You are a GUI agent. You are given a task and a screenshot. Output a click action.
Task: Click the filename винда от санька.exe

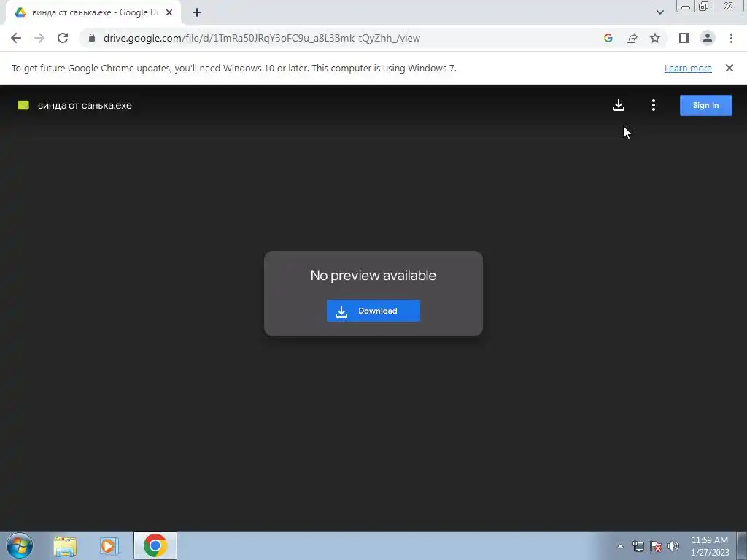click(85, 105)
